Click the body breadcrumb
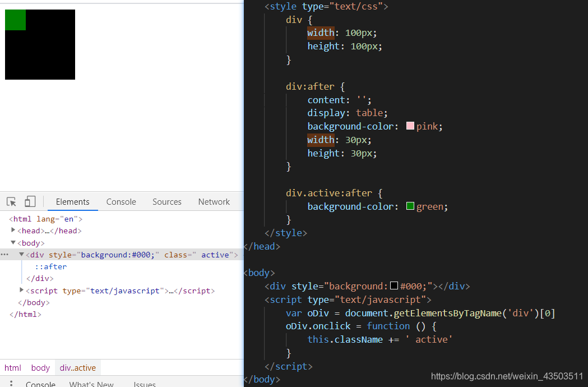 [40, 368]
